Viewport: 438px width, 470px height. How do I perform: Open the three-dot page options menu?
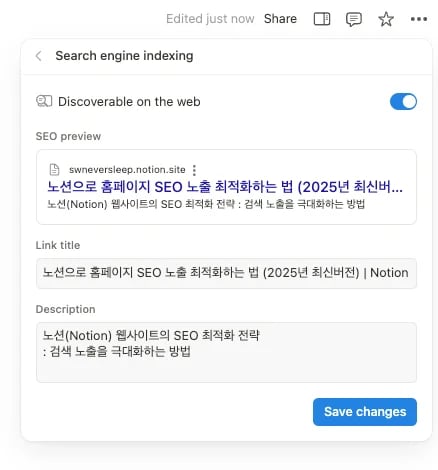pyautogui.click(x=419, y=19)
